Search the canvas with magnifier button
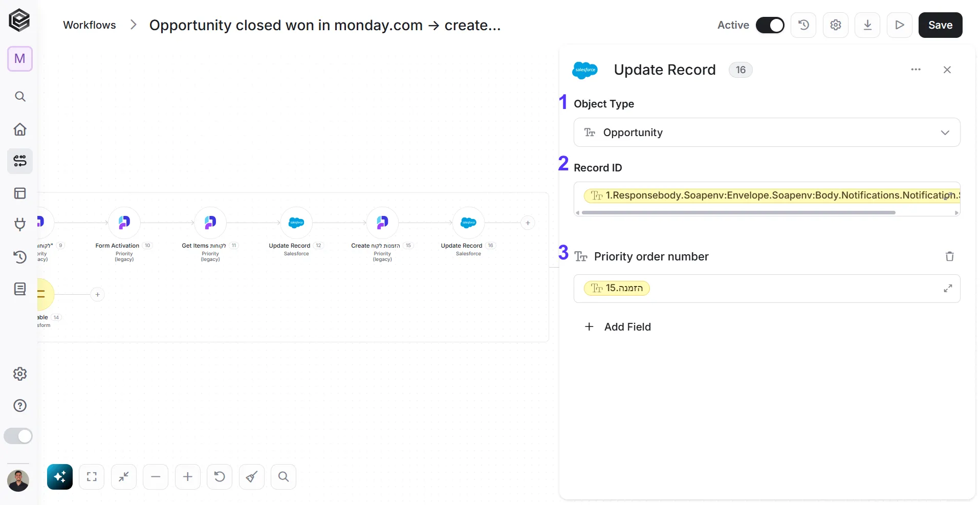Image resolution: width=980 pixels, height=505 pixels. (284, 477)
